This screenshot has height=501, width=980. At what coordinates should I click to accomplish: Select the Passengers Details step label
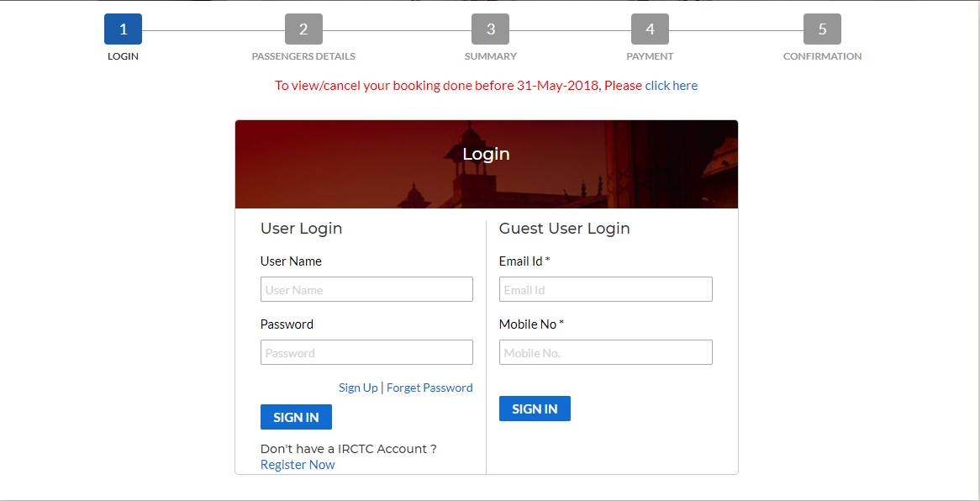click(x=303, y=56)
